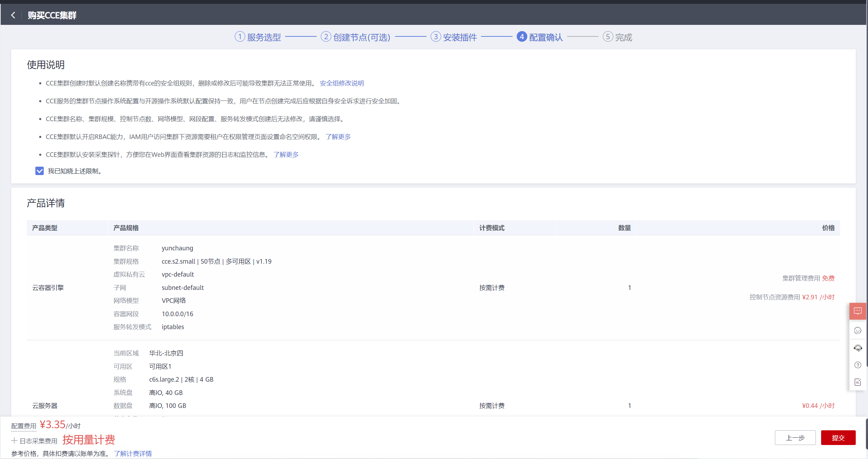
Task: Click the 上一步 previous button
Action: pyautogui.click(x=795, y=438)
